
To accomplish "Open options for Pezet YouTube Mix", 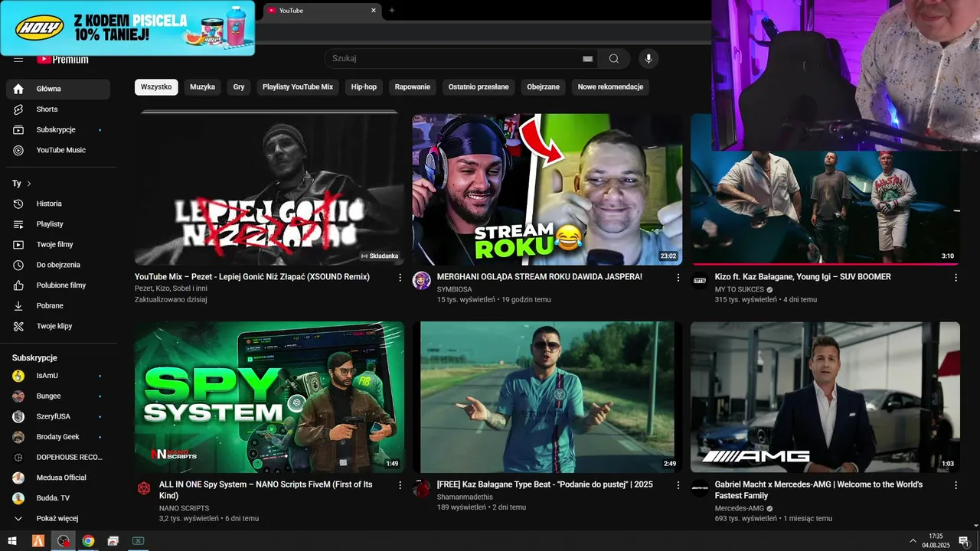I will (400, 278).
